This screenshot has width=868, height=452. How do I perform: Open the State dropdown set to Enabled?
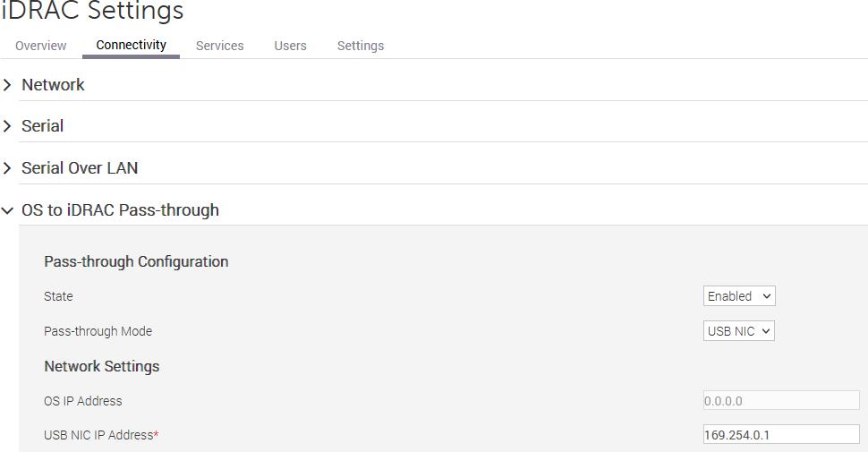tap(739, 295)
